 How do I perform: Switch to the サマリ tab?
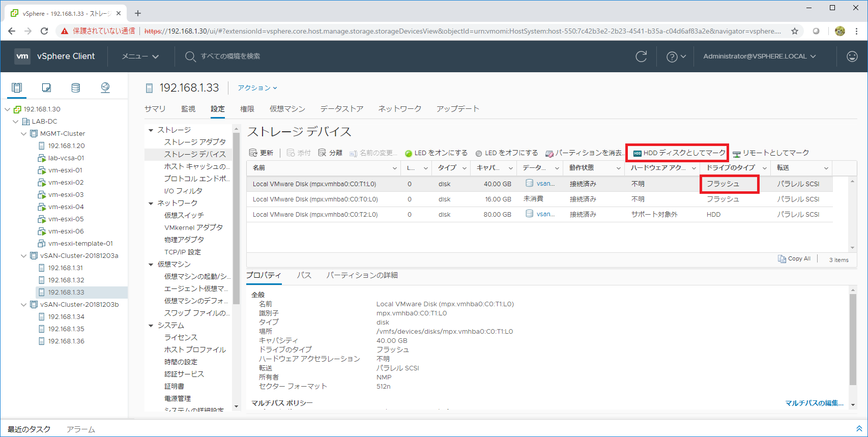coord(155,109)
